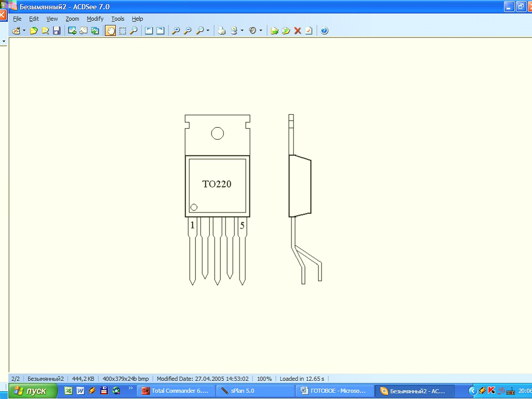Expand the zoom options dropdown arrow

208,31
